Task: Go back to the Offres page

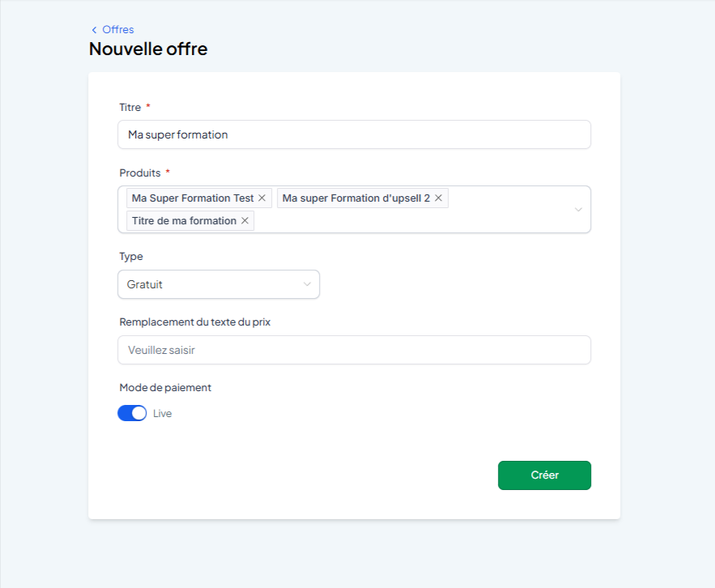Action: point(117,30)
